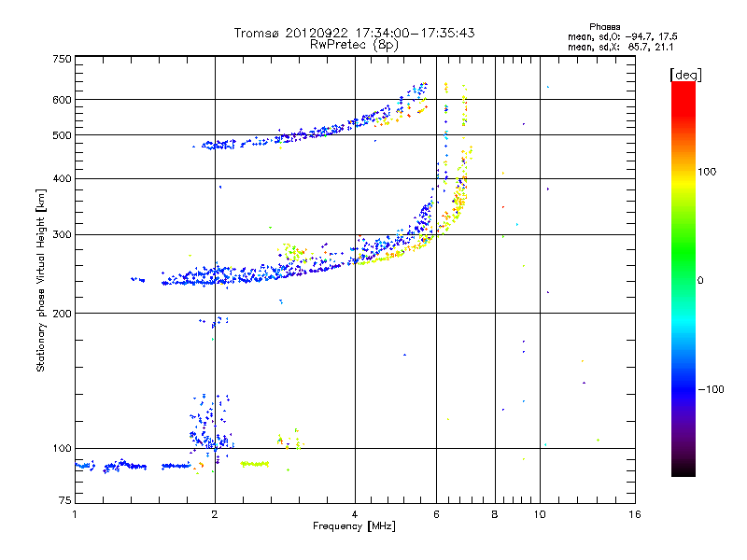Click the plot title 'Tromsø 20120922 17:34:00-17:35:43'
This screenshot has width=747, height=560.
coord(354,33)
